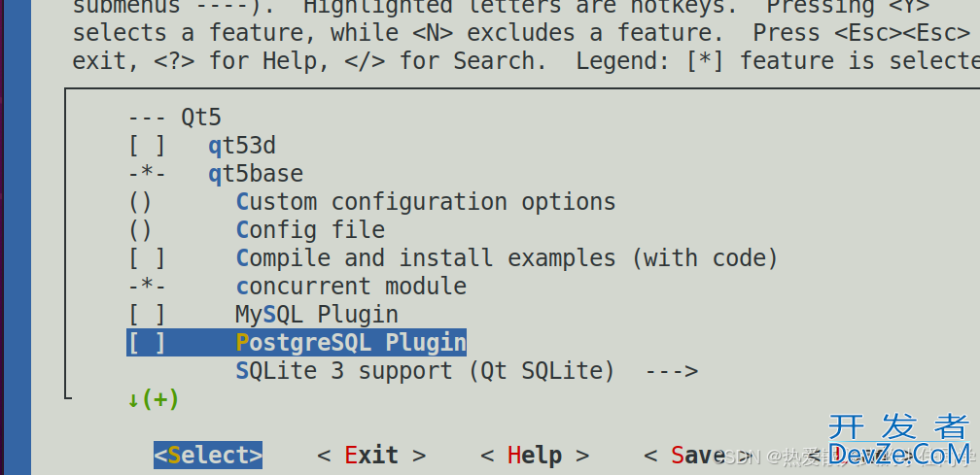Edit the Custom configuration options value field
This screenshot has height=475, width=980.
tap(140, 202)
